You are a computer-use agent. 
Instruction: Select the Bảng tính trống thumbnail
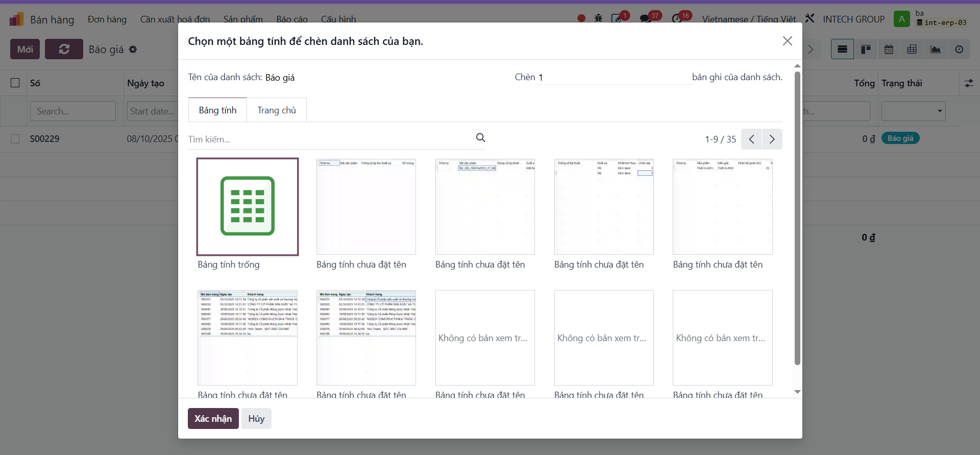[248, 206]
